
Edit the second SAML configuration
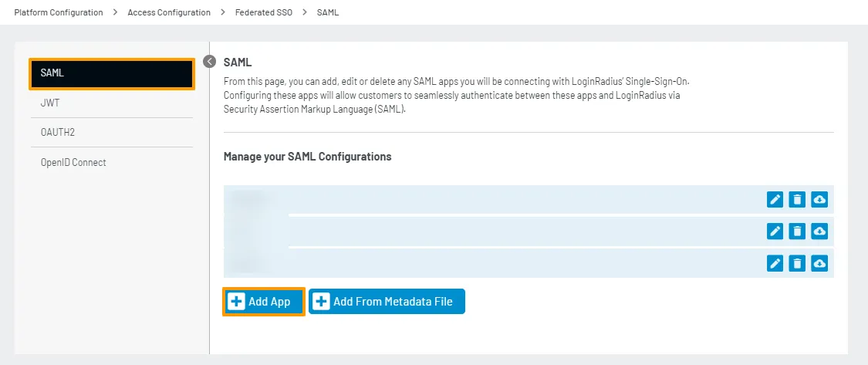click(x=775, y=232)
